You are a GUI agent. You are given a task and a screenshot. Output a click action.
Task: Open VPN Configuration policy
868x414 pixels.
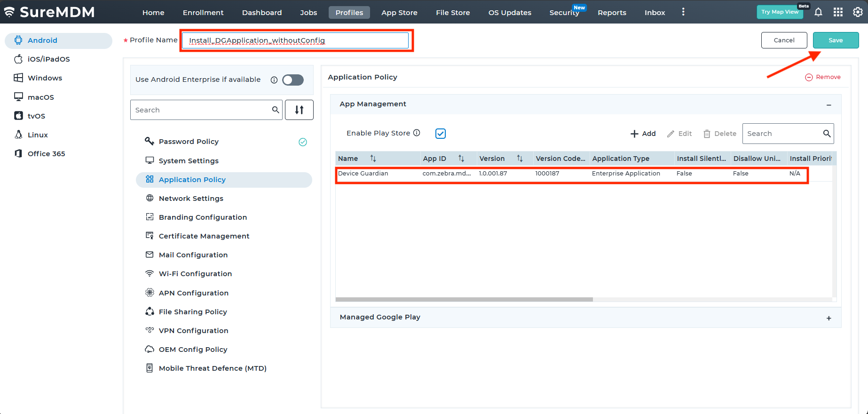(x=224, y=330)
